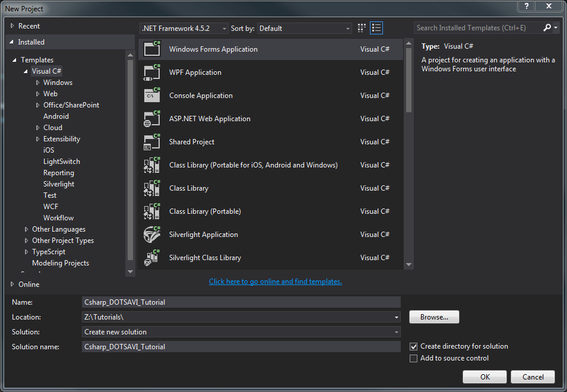Screen dimensions: 567x392
Task: Click the Console Application template icon
Action: click(x=152, y=95)
